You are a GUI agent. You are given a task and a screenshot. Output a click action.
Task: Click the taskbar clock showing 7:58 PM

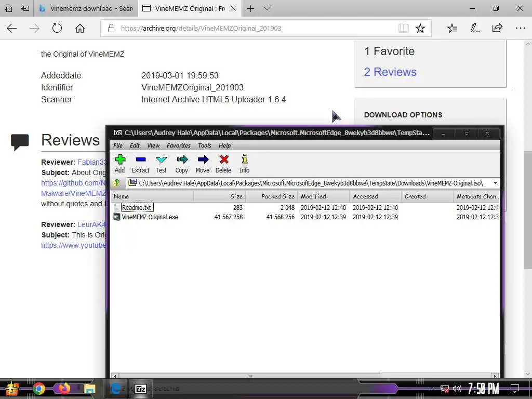tap(484, 389)
